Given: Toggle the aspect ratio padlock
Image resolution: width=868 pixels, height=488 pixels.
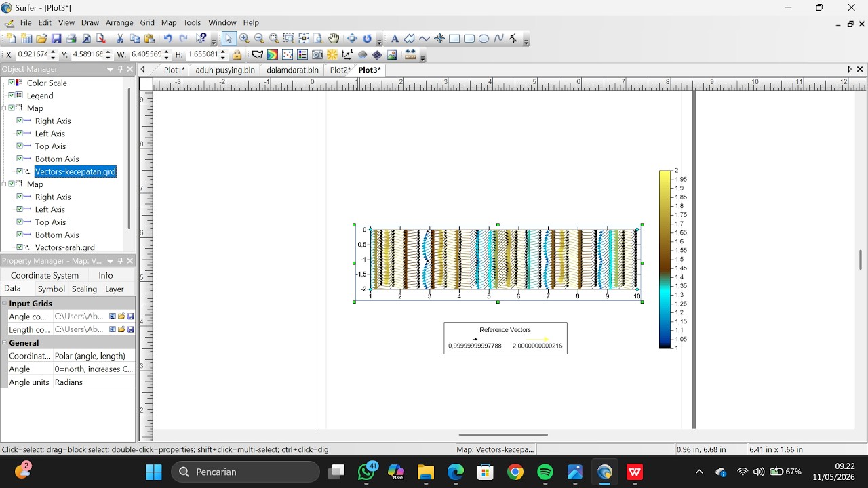Looking at the screenshot, I should (x=237, y=55).
